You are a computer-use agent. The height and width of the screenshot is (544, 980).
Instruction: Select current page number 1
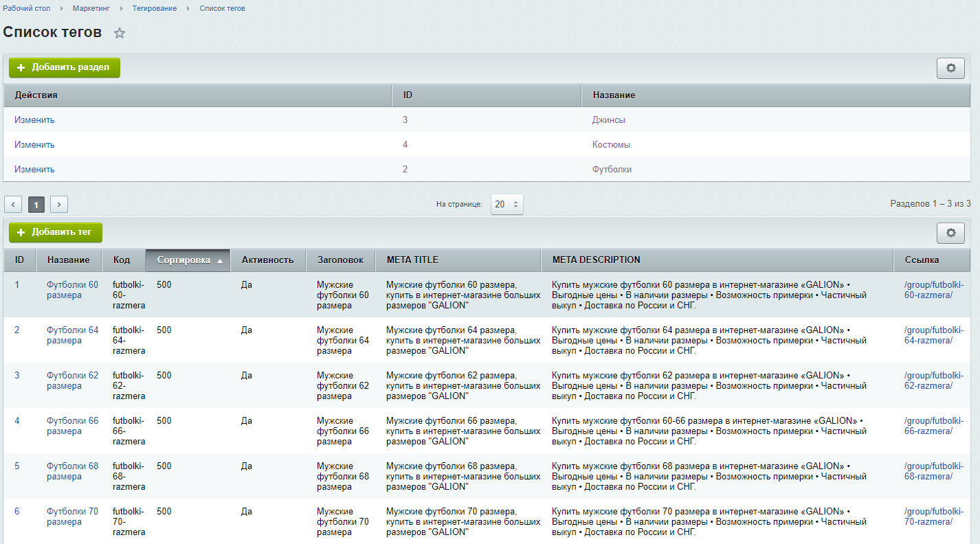pos(36,204)
